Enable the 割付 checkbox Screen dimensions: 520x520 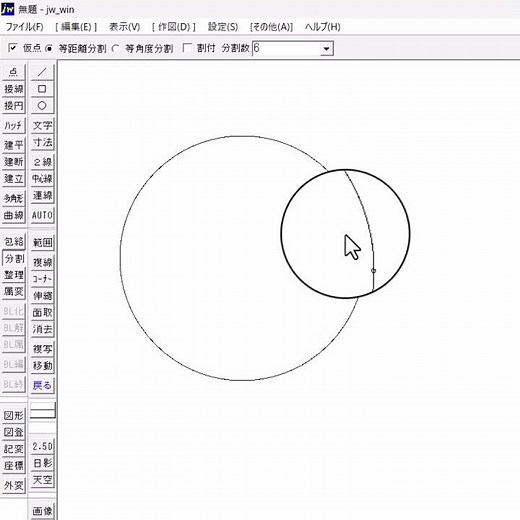[187, 48]
